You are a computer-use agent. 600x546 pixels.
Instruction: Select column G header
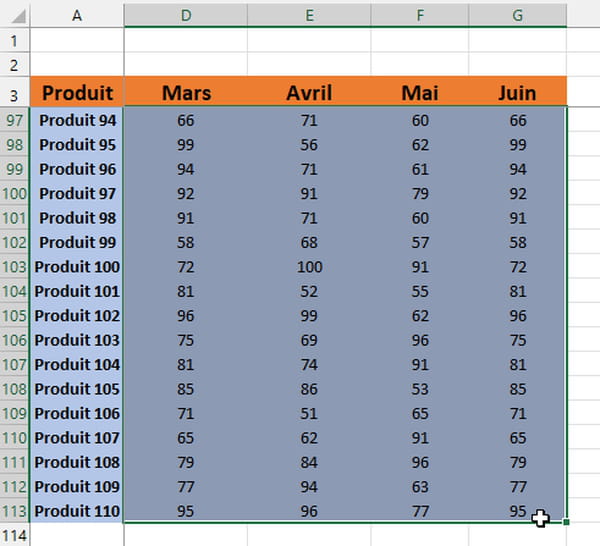pos(517,15)
